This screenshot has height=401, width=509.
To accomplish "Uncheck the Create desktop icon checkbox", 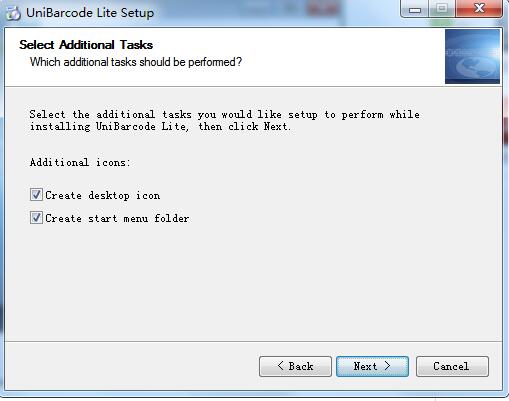I will (36, 195).
